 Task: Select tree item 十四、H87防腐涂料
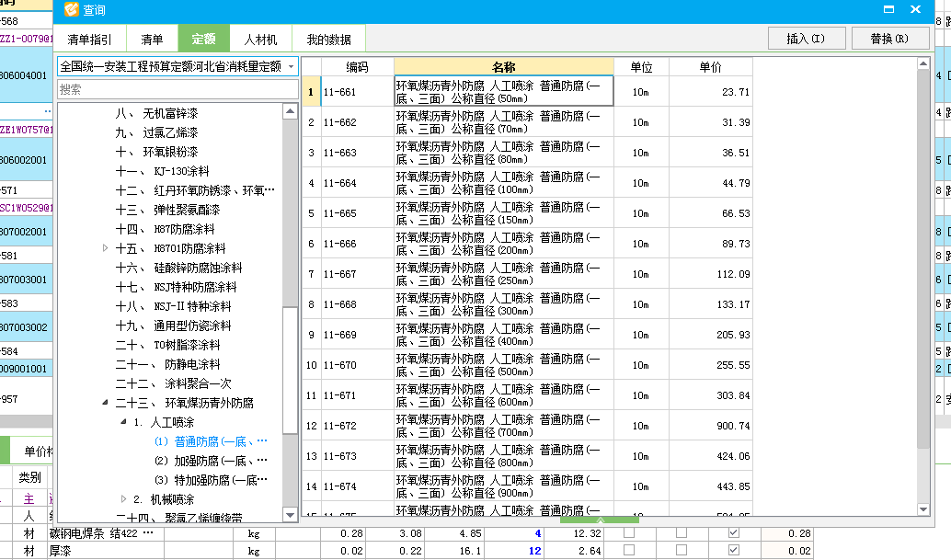[165, 229]
